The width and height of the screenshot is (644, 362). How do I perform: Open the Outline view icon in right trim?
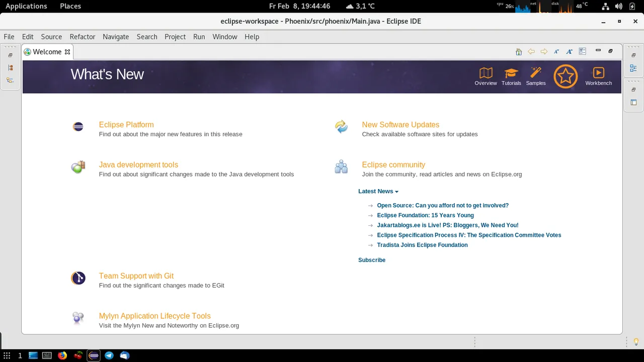pyautogui.click(x=633, y=67)
